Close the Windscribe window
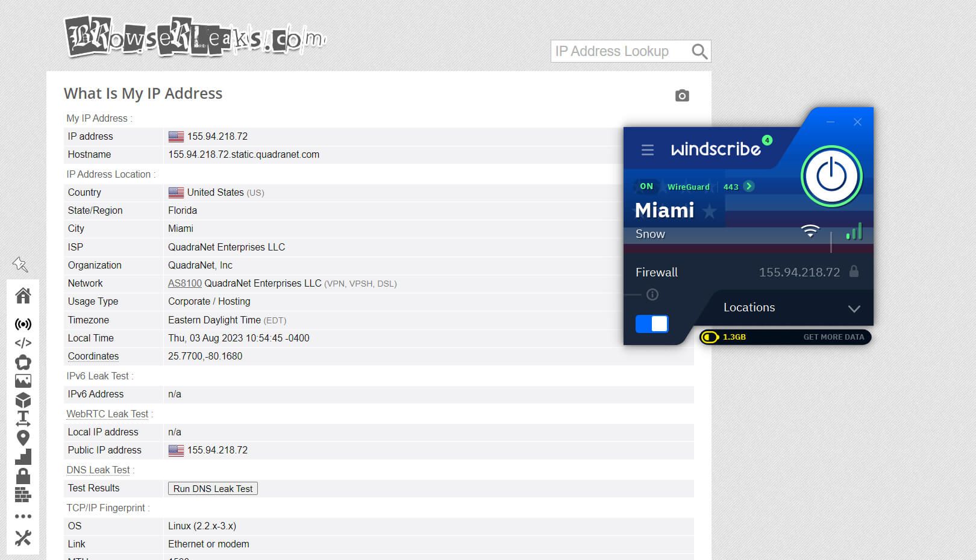This screenshot has height=560, width=976. (857, 122)
